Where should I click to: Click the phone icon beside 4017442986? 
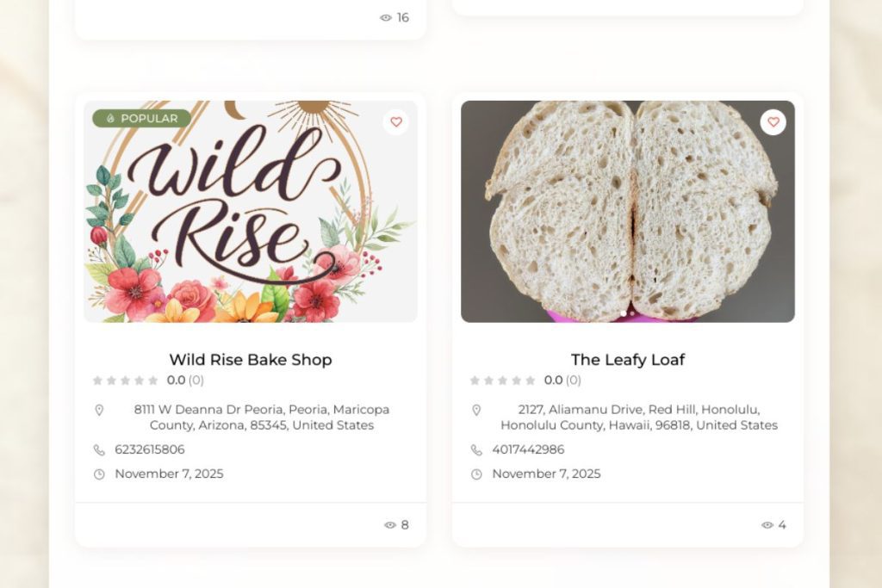click(476, 449)
